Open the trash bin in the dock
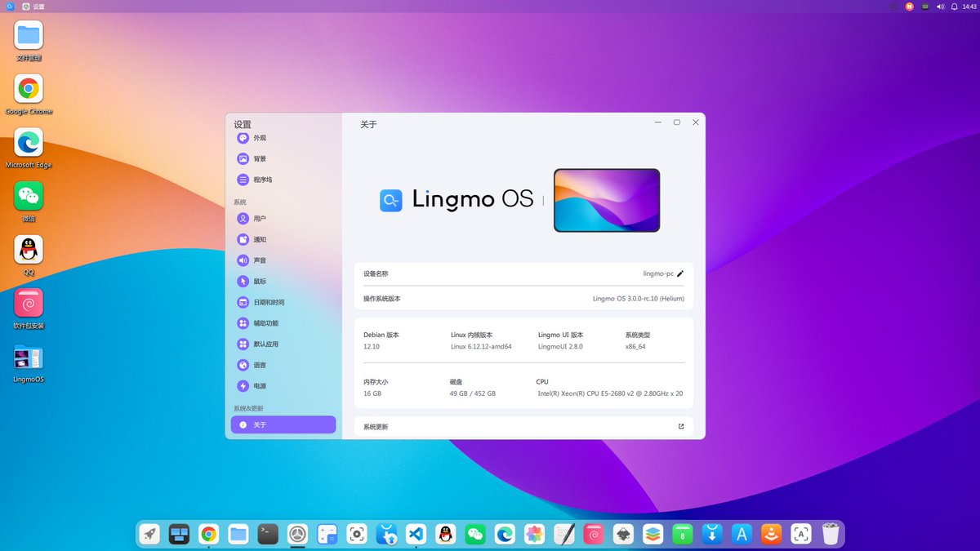980x551 pixels. [831, 535]
